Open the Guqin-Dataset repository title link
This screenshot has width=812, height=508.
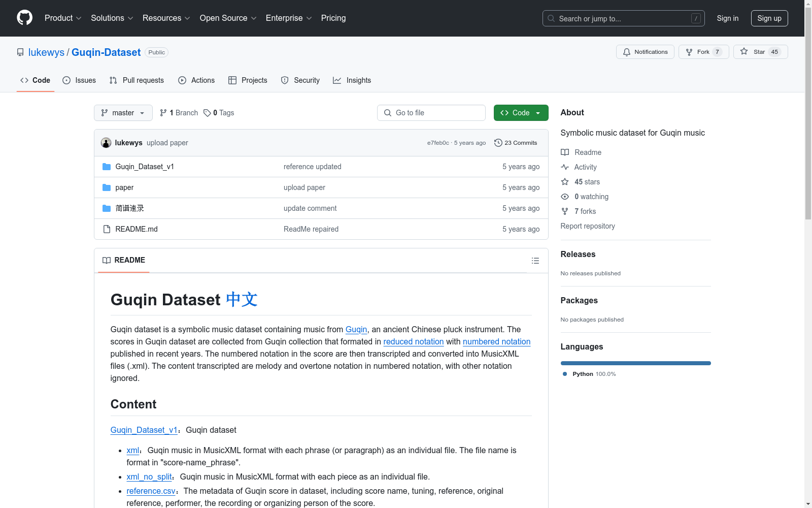pyautogui.click(x=106, y=52)
